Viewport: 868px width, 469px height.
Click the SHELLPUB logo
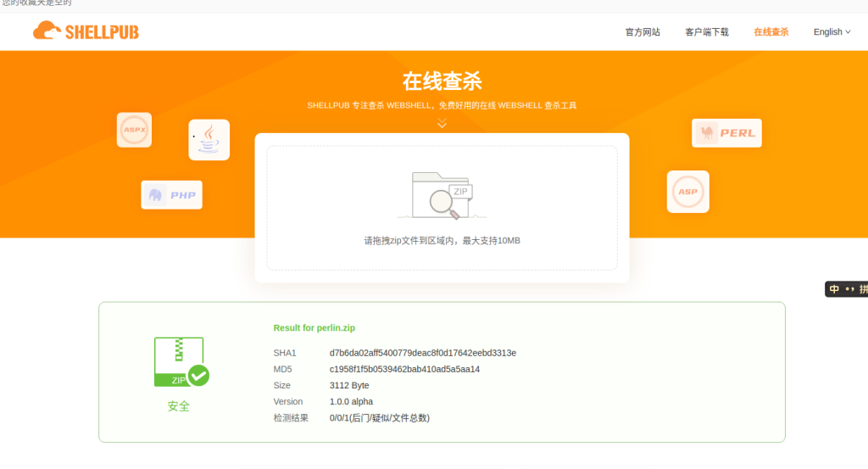tap(86, 31)
